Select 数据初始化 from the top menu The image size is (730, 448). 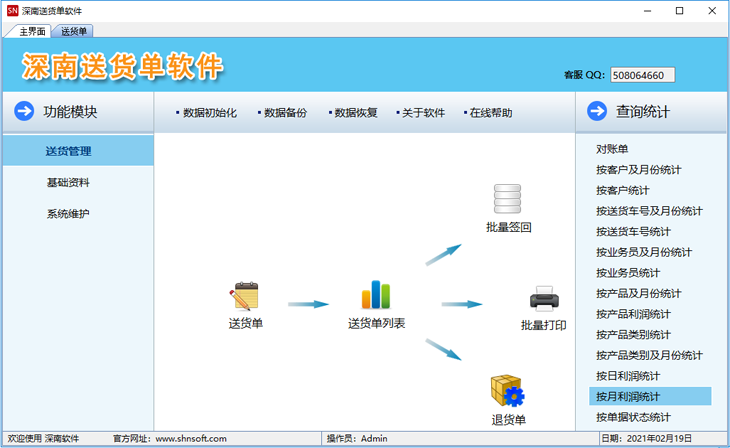209,113
